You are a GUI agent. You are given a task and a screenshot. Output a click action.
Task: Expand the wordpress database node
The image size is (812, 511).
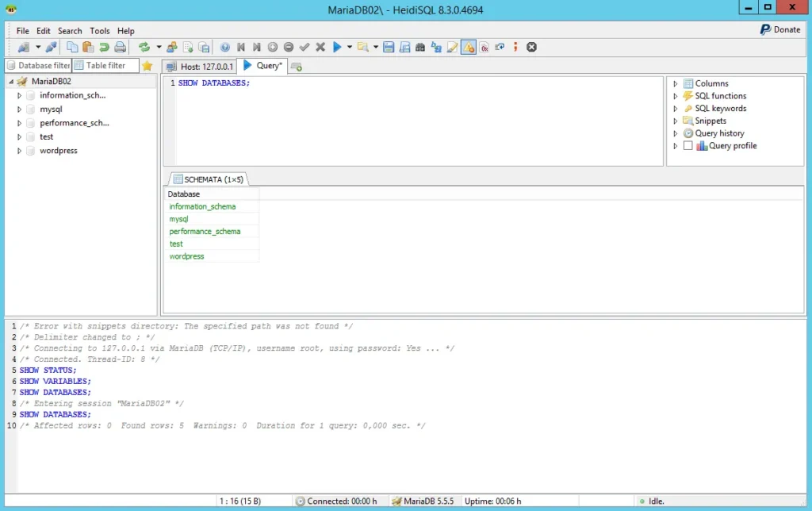[19, 151]
